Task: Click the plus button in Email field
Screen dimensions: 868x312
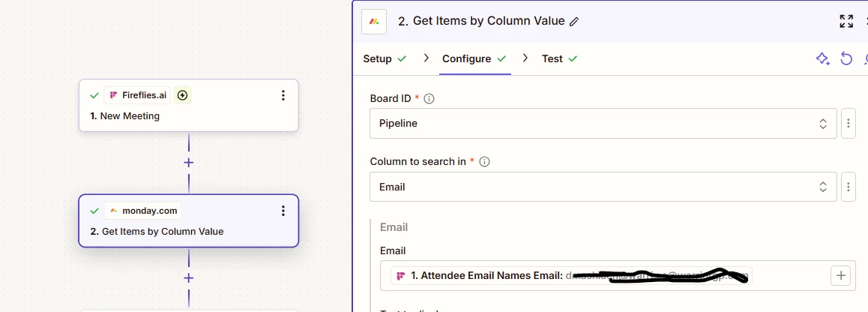Action: click(840, 275)
